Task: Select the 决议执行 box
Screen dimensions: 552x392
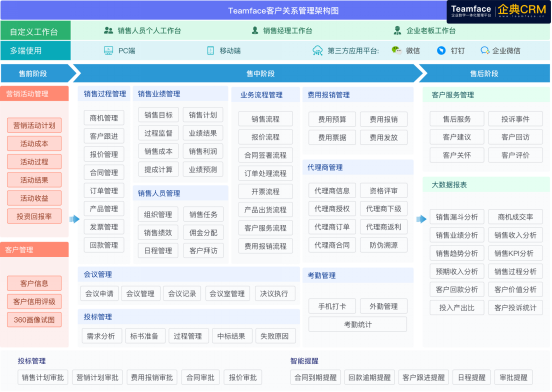Action: tap(274, 293)
